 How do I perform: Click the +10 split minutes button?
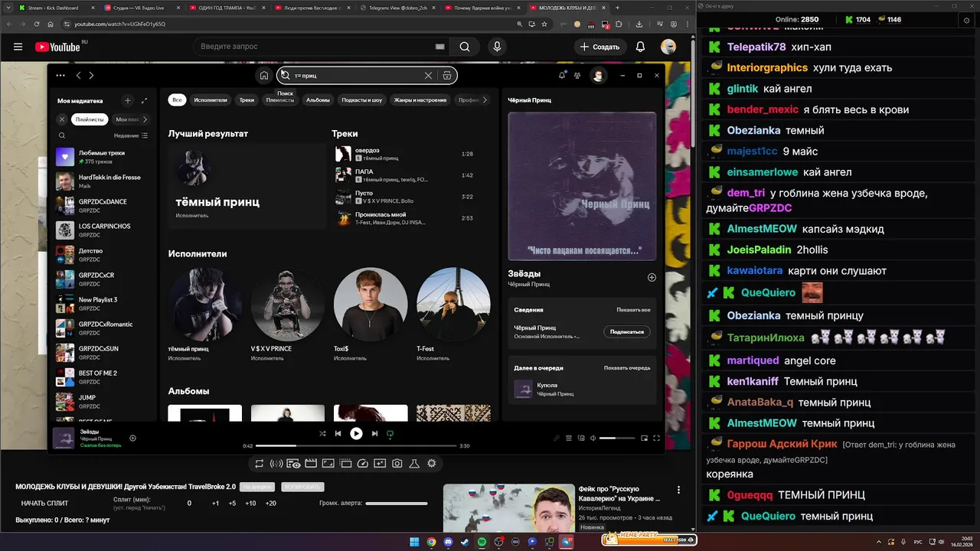click(x=250, y=503)
